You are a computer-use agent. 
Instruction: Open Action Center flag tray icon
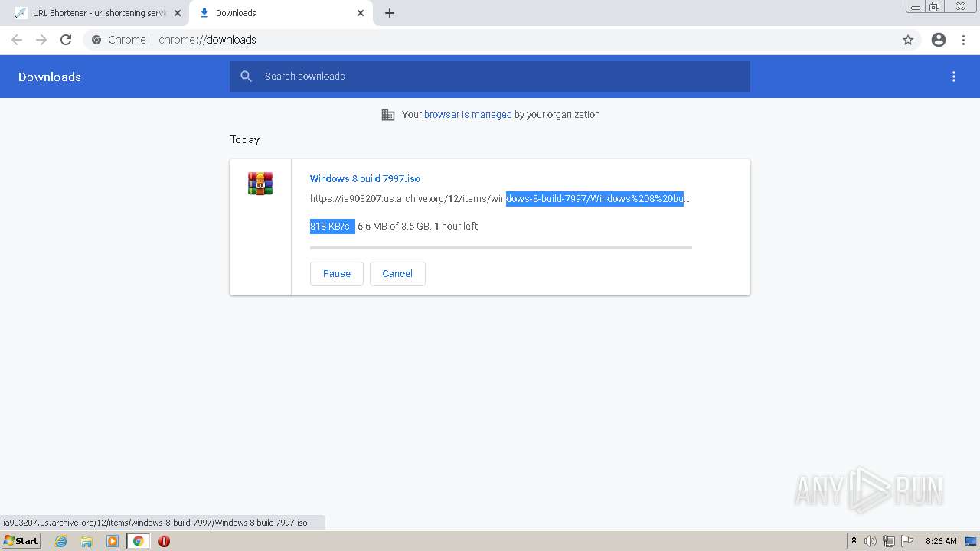click(x=907, y=541)
